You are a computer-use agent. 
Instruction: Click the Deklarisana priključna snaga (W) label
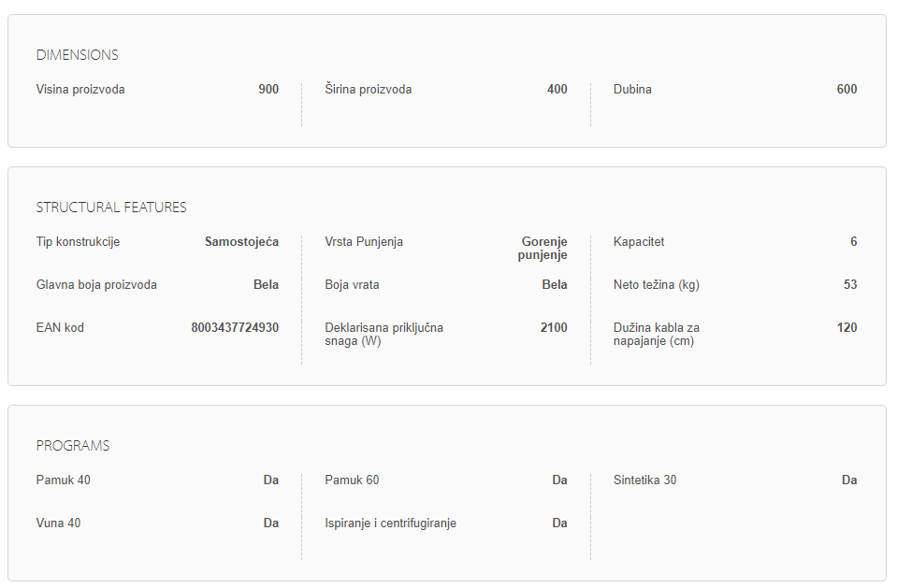pos(383,335)
